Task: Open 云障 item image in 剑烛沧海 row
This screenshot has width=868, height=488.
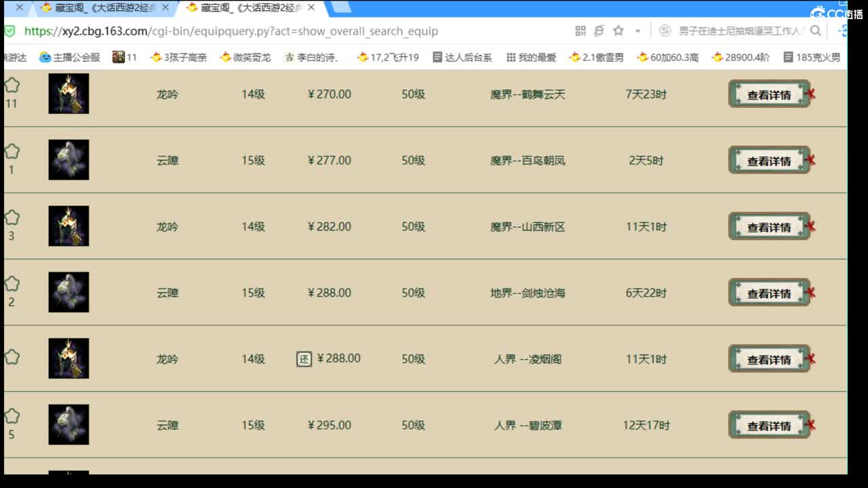Action: tap(68, 292)
